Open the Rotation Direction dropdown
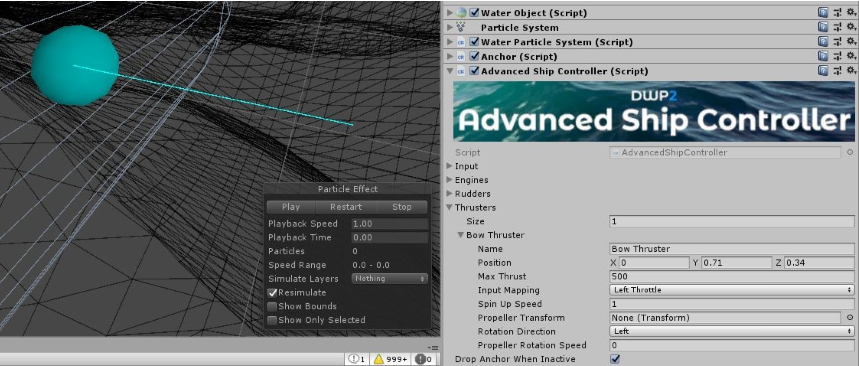Viewport: 859px width, 366px height. tap(732, 331)
